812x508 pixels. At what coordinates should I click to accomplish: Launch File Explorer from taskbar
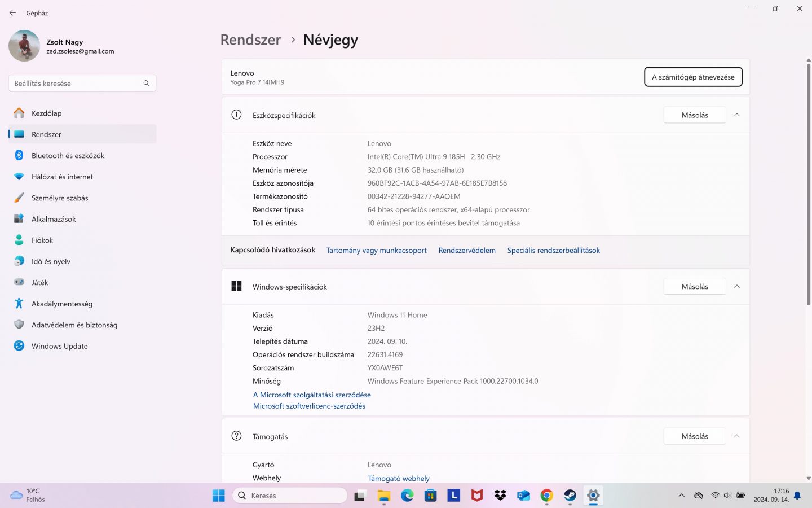point(383,496)
